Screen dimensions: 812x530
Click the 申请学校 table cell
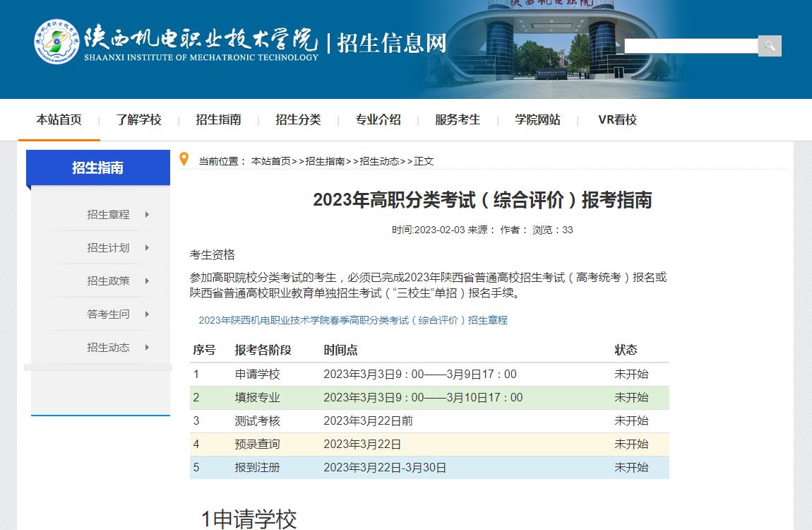coord(258,374)
